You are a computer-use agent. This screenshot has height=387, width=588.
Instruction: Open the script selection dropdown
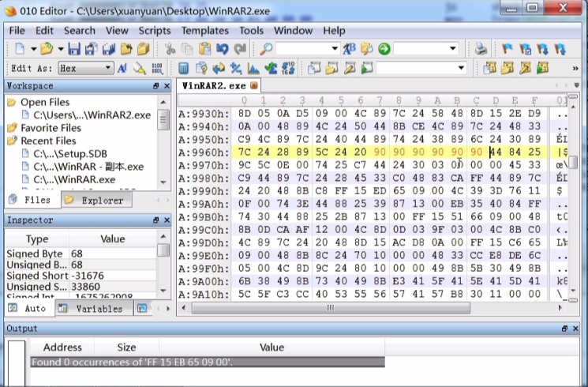pos(461,68)
